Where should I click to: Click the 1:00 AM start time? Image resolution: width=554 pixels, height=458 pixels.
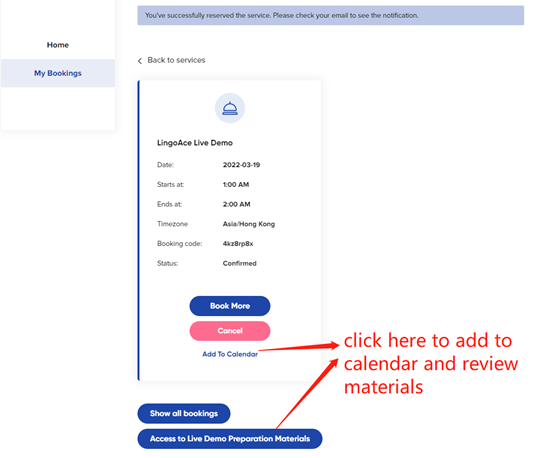tap(236, 184)
